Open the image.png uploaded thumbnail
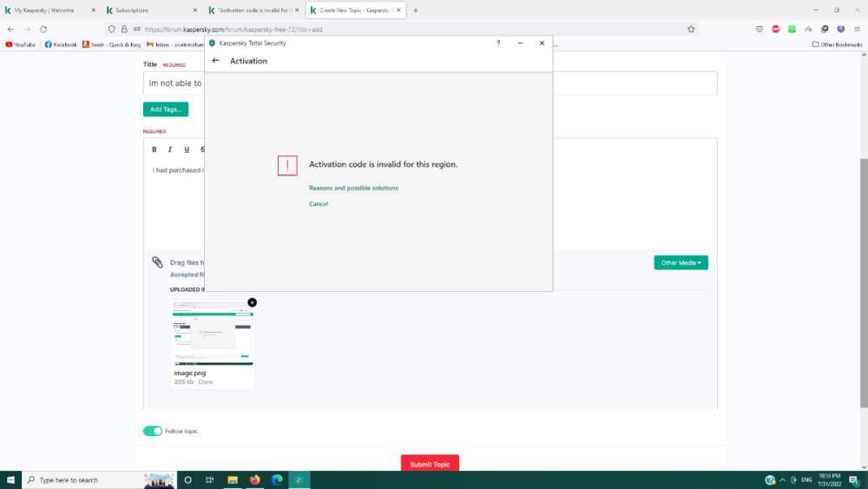This screenshot has width=868, height=489. [213, 333]
